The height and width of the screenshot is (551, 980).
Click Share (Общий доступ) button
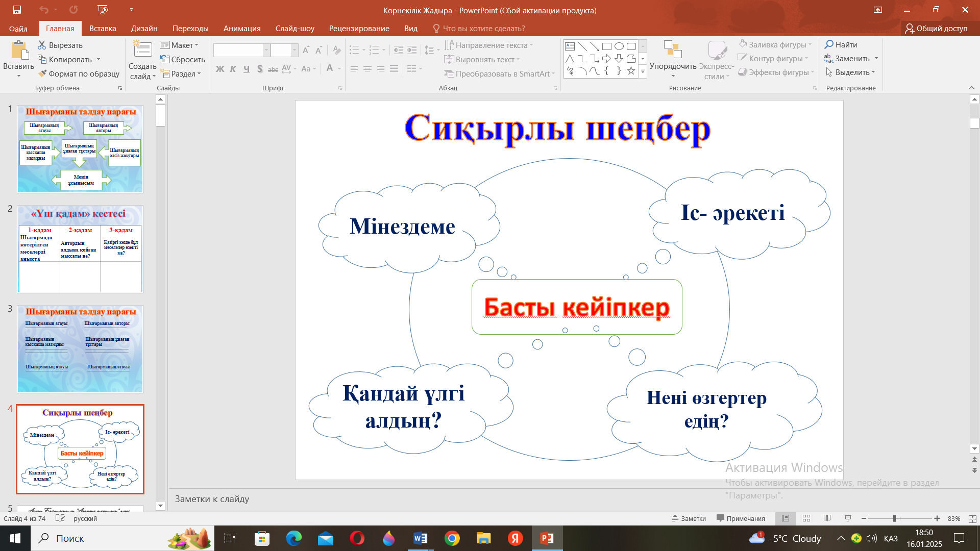936,29
